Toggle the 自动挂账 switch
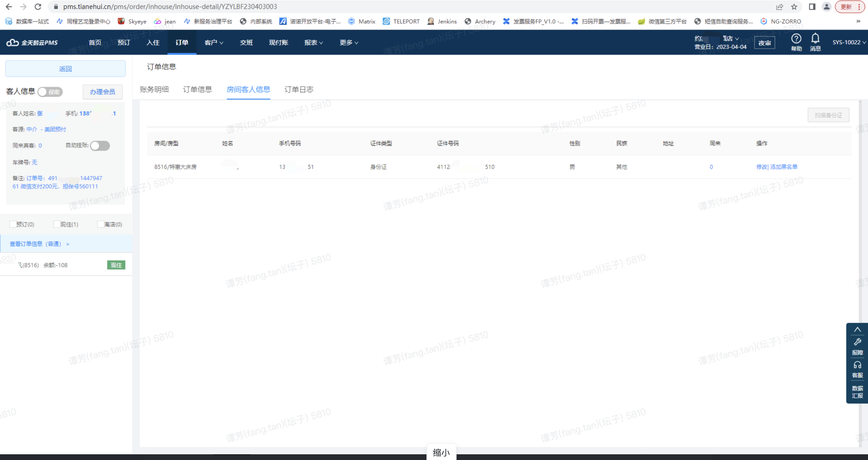868x460 pixels. point(100,146)
